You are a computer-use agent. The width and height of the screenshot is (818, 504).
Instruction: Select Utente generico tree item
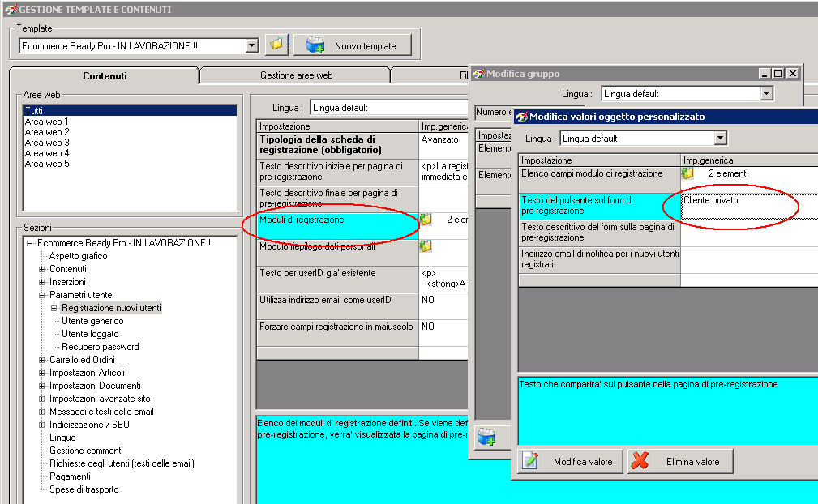[x=92, y=321]
